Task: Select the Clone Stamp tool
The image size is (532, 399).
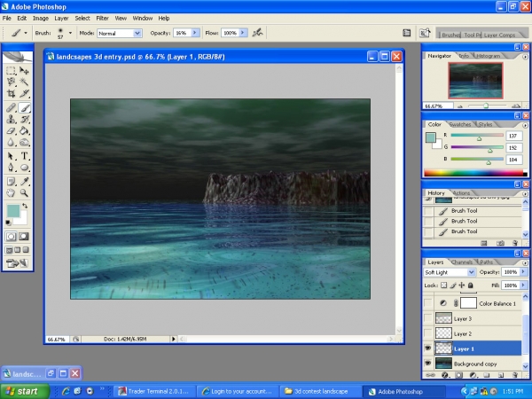Action: pos(11,120)
